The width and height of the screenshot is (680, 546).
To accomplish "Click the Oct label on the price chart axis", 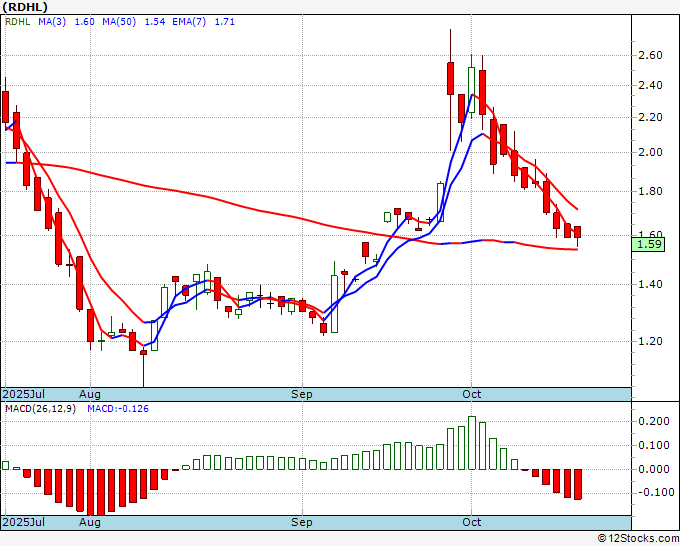I will (x=471, y=394).
